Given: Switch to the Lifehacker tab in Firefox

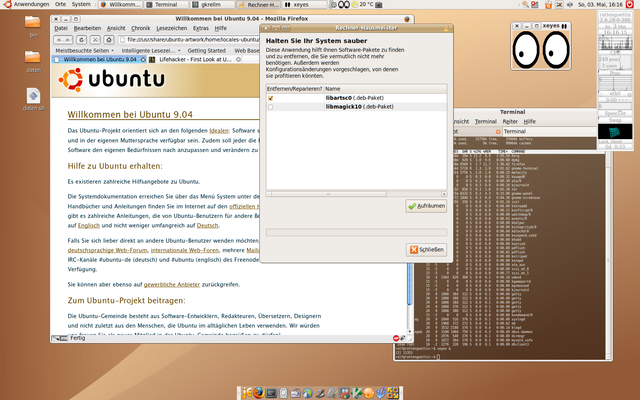Looking at the screenshot, I should coord(195,60).
